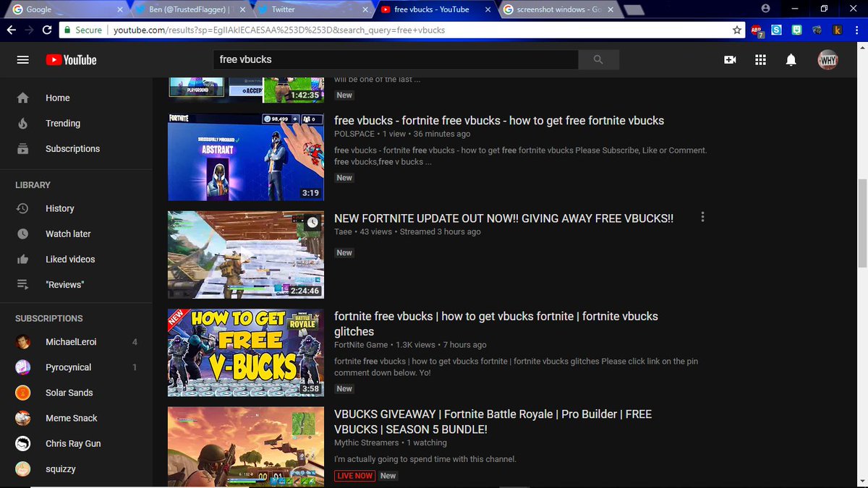Screen dimensions: 868x488
Task: Click the search magnifier button
Action: coord(598,60)
